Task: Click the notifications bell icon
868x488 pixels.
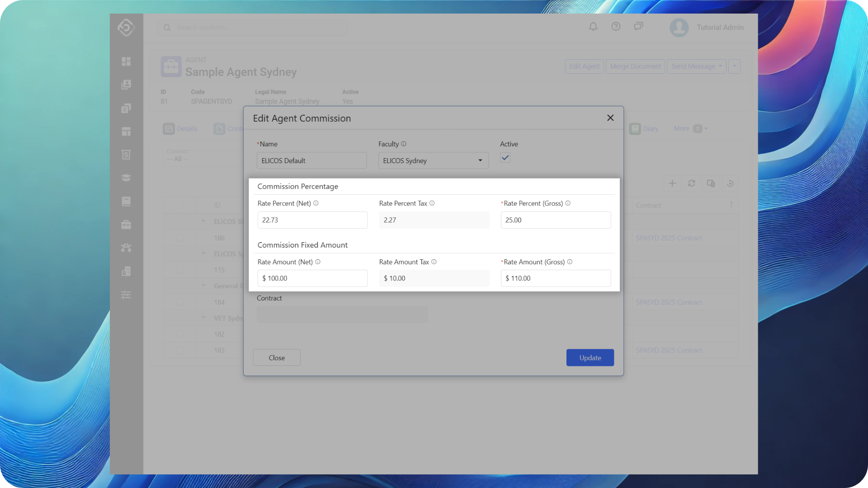Action: tap(593, 27)
